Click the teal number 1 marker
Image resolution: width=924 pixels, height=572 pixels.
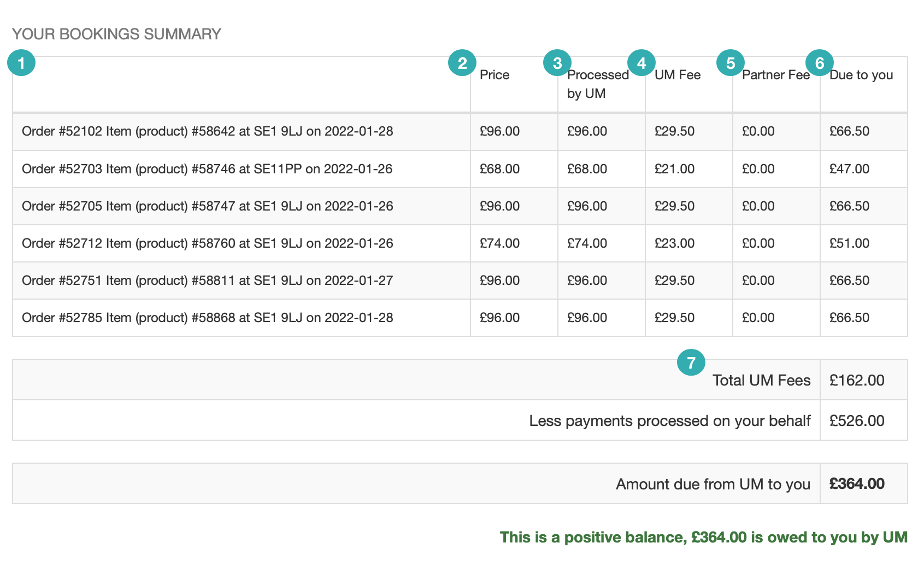coord(21,63)
